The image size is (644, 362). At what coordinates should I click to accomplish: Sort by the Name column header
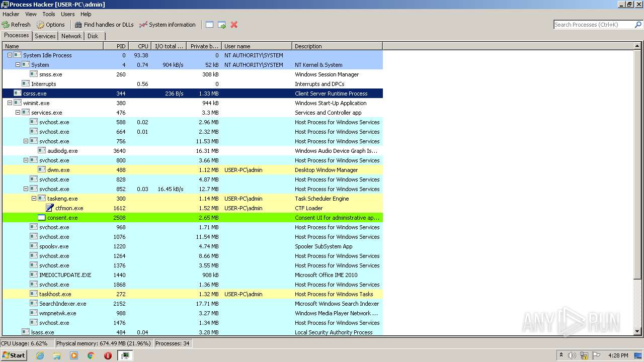pyautogui.click(x=53, y=46)
